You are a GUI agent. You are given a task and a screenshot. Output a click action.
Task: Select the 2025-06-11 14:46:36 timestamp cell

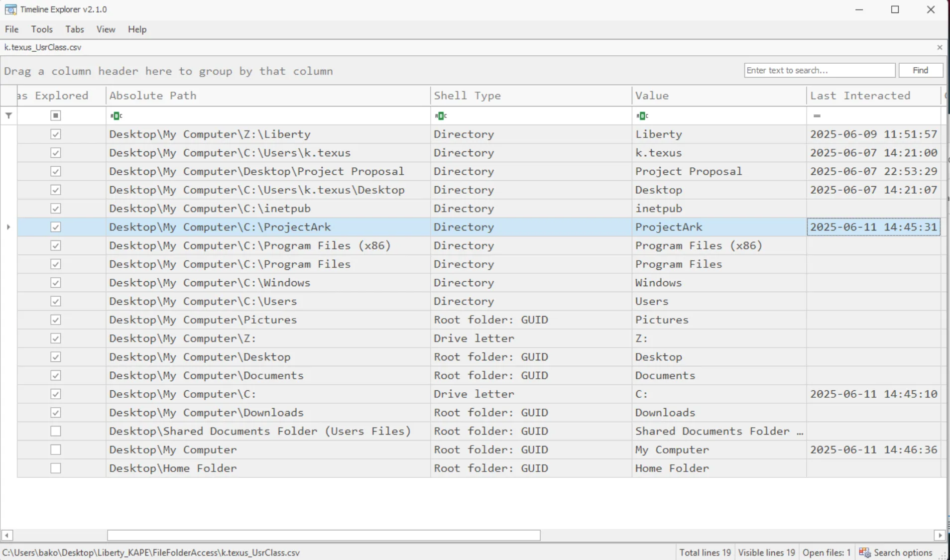(874, 449)
